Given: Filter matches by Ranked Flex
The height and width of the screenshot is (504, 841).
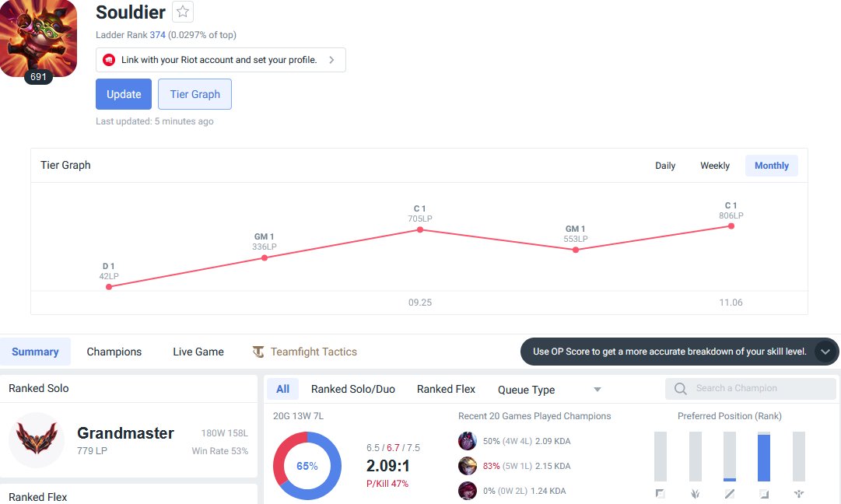Looking at the screenshot, I should click(x=447, y=389).
